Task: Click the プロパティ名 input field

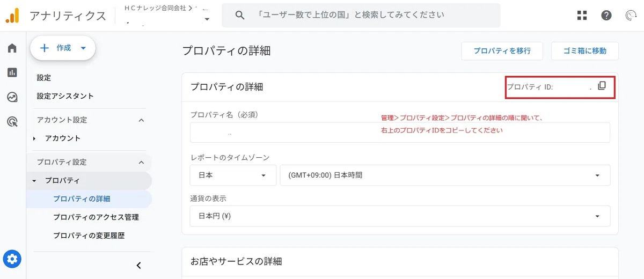Action: 400,133
